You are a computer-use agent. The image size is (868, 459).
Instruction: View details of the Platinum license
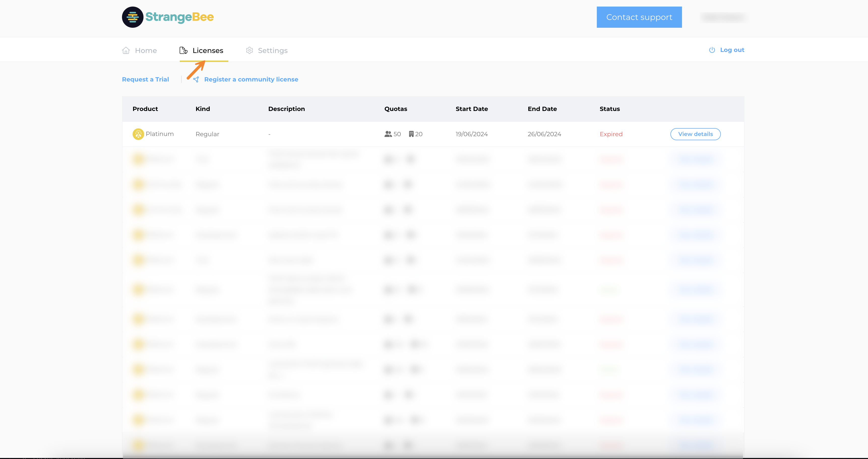coord(695,134)
